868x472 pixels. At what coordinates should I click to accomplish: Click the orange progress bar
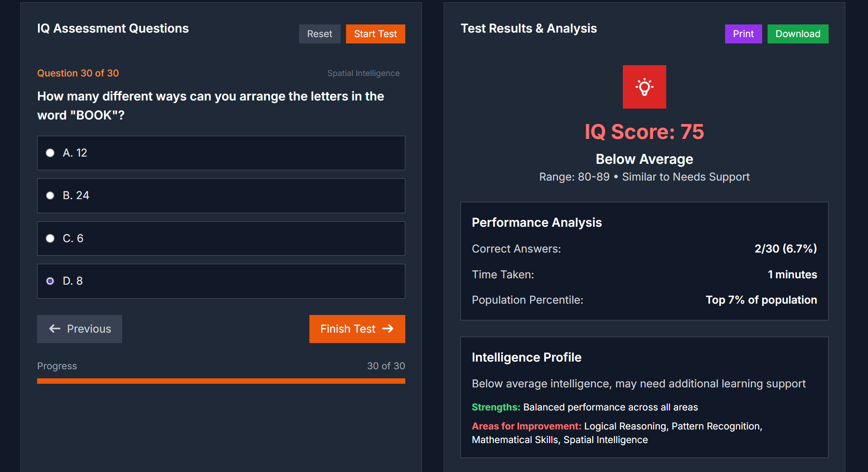(221, 381)
